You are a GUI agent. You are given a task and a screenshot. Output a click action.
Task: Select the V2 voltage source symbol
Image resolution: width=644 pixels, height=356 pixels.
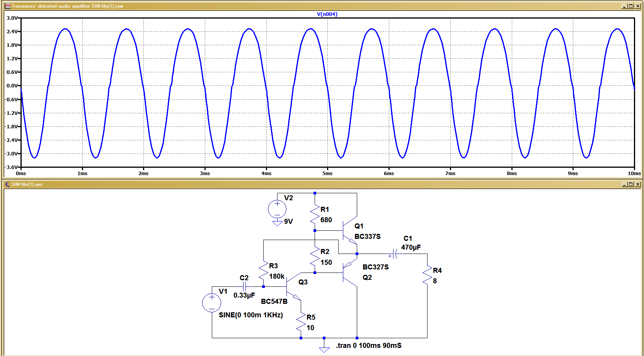[277, 209]
